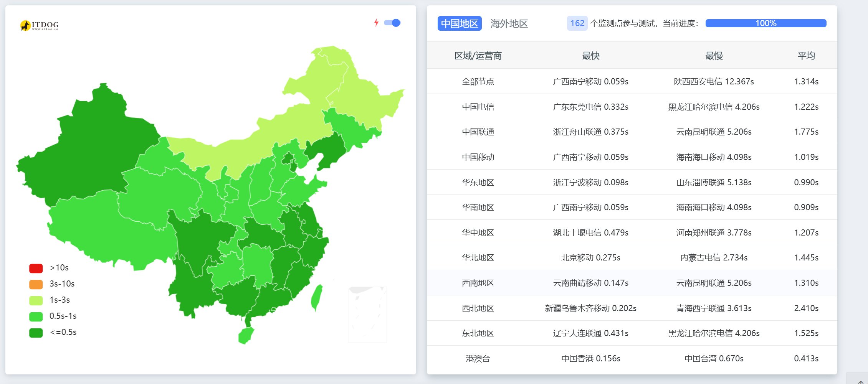Select Taiwan on the map

point(317,298)
